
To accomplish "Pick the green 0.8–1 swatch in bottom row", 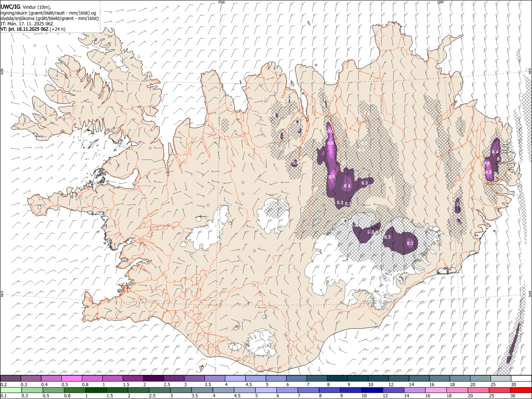I will coord(75,390).
